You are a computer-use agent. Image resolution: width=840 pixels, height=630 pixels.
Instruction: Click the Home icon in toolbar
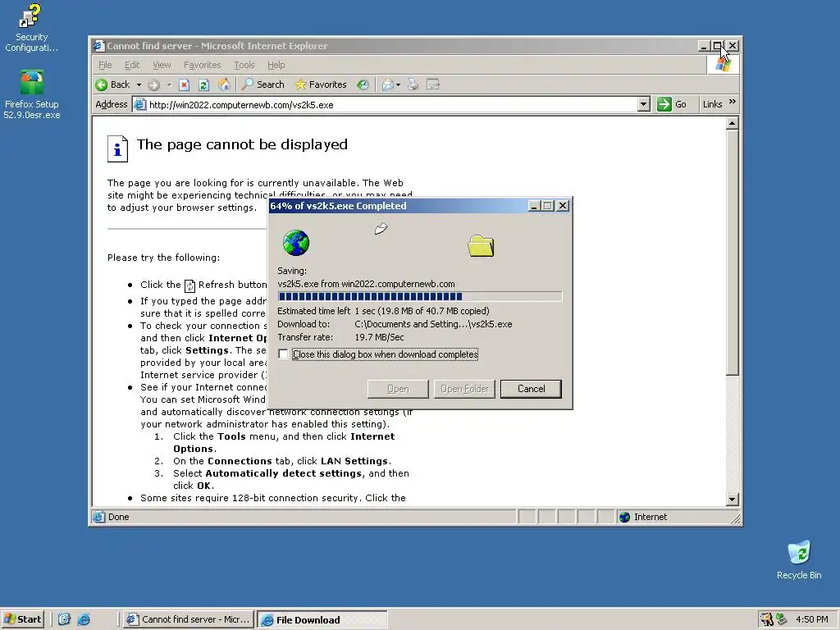coord(224,84)
